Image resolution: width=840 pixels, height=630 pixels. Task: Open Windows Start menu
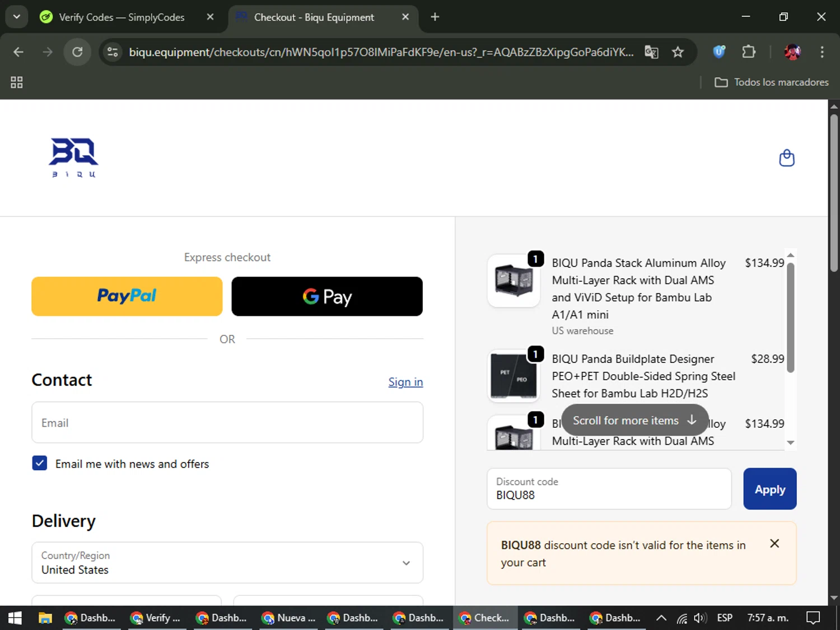[15, 618]
